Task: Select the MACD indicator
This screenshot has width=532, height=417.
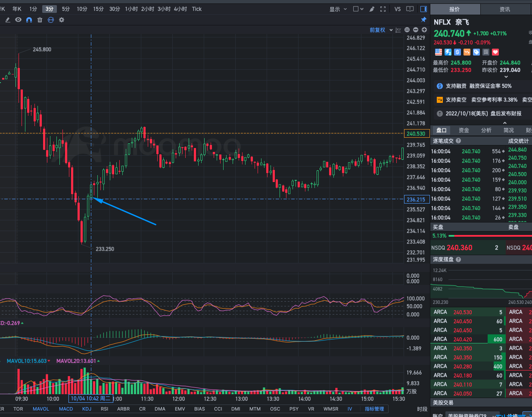Action: click(x=66, y=409)
